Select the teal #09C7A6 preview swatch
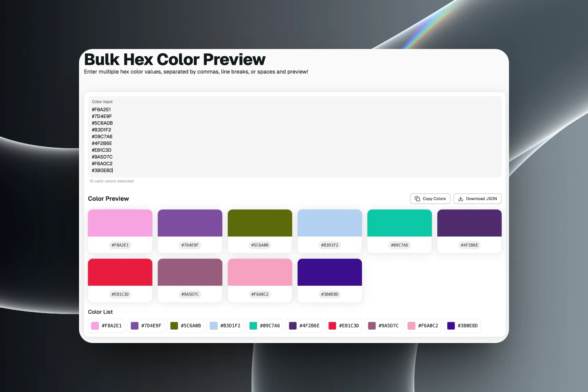588x392 pixels. pyautogui.click(x=399, y=223)
